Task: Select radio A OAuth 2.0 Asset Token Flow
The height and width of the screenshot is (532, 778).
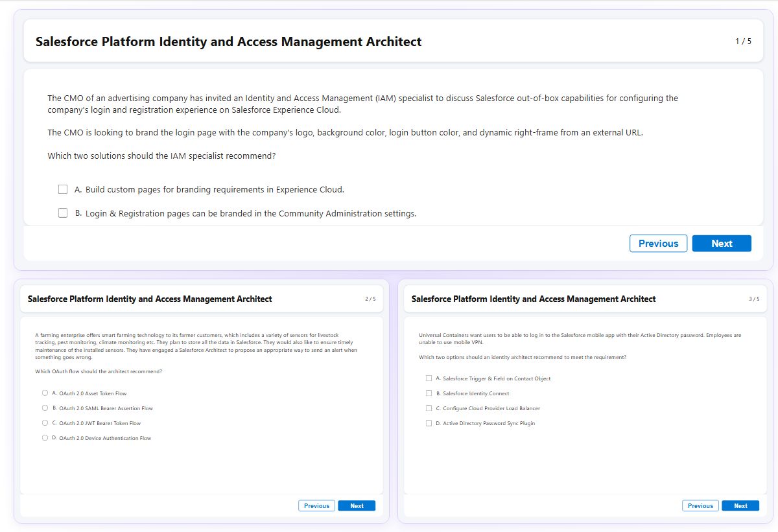Action: click(45, 393)
